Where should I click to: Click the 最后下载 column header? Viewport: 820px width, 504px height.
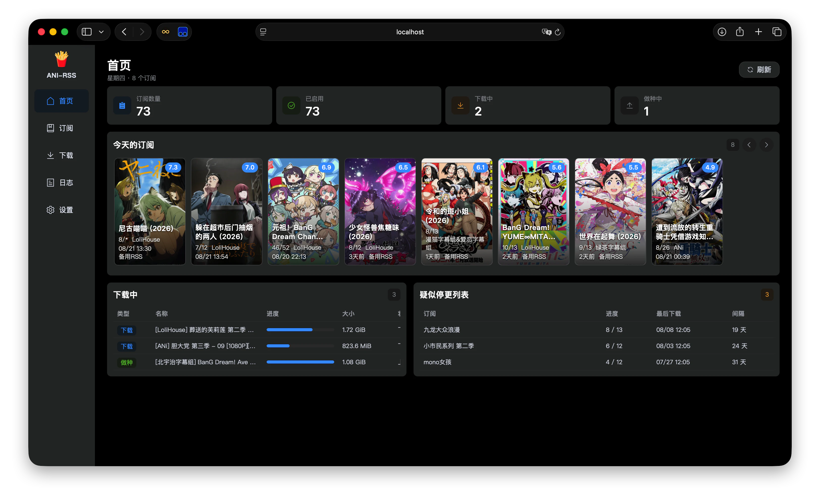pos(668,314)
